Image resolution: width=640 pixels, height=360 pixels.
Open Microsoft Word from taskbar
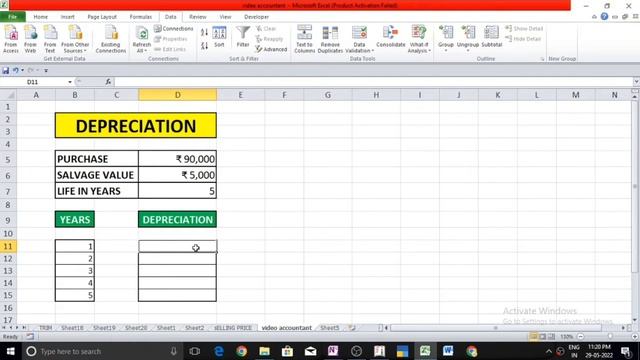click(448, 351)
